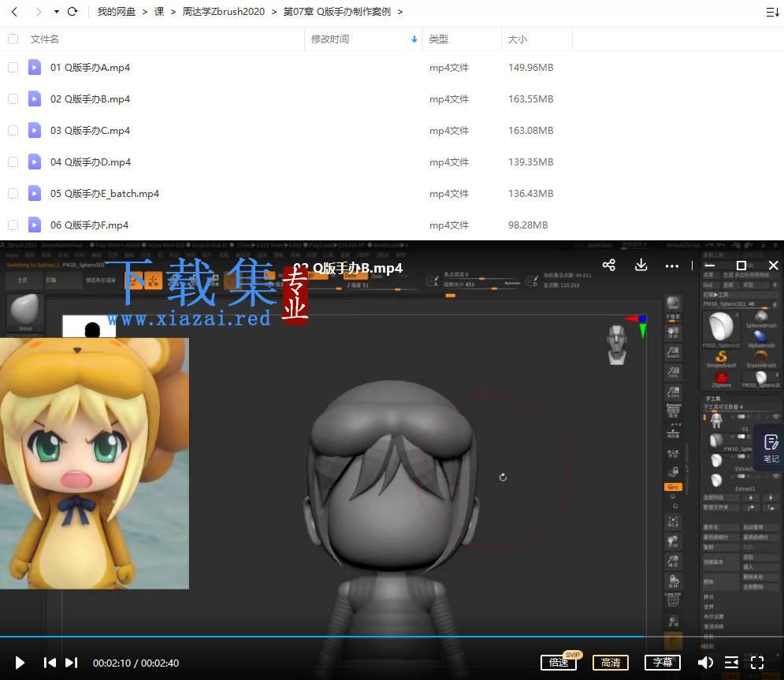Image resolution: width=784 pixels, height=680 pixels.
Task: Go back to the previous folder
Action: coord(14,12)
